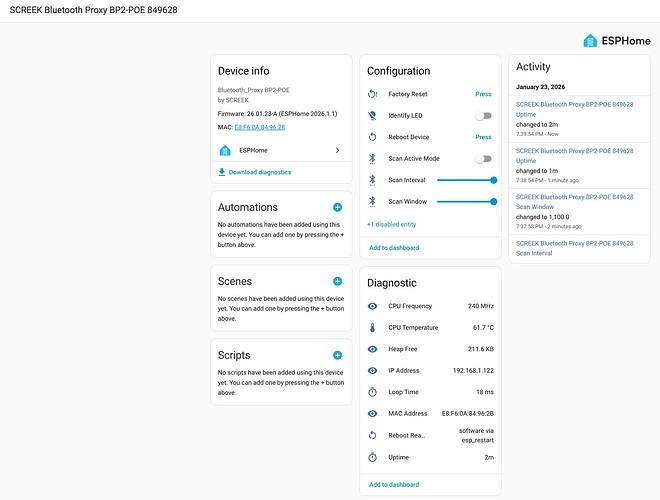Click the Reboot Device restart icon

coord(373,137)
